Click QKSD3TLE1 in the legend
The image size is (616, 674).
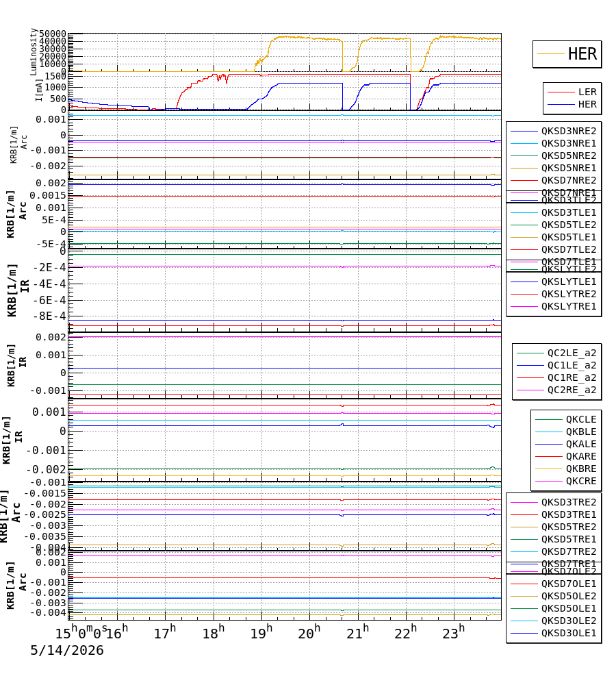tap(569, 213)
